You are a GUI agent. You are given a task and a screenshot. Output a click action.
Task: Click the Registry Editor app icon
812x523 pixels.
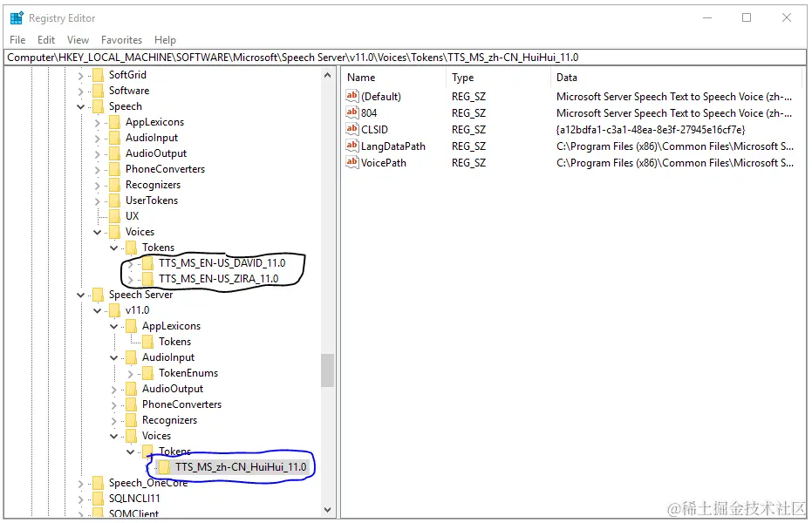(x=17, y=17)
